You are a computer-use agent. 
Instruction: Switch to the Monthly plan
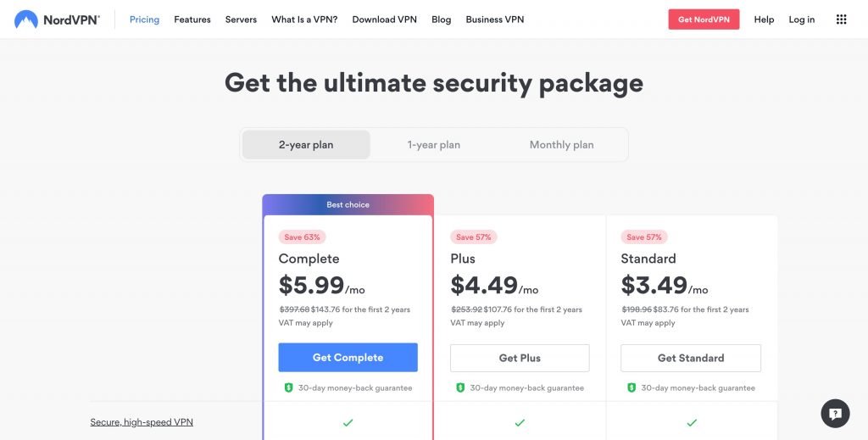pyautogui.click(x=561, y=144)
